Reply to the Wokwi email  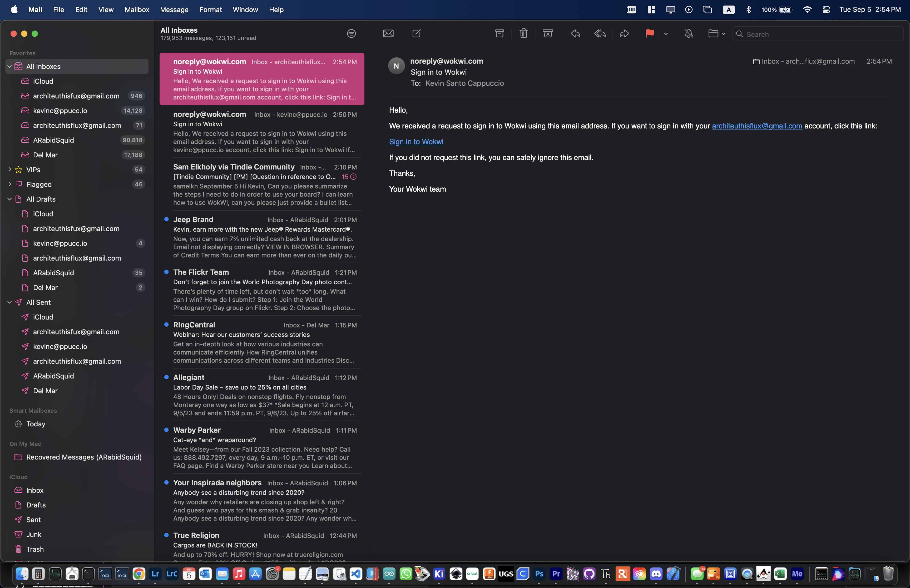pyautogui.click(x=576, y=34)
